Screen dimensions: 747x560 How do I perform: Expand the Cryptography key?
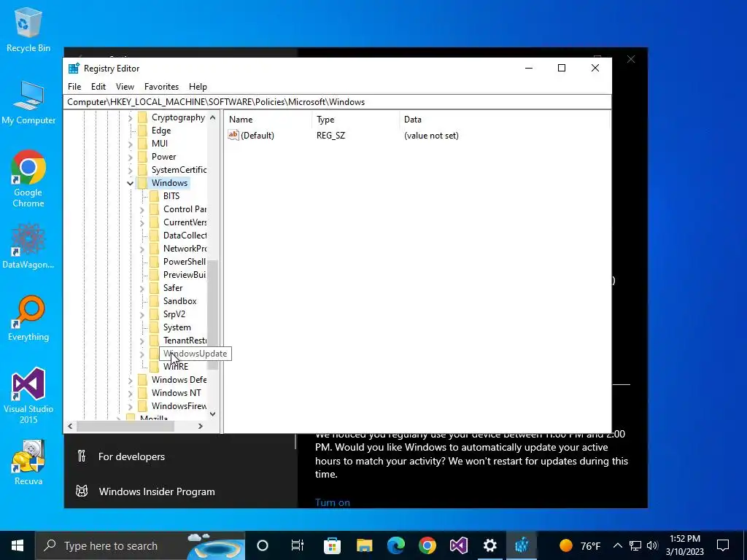[130, 117]
